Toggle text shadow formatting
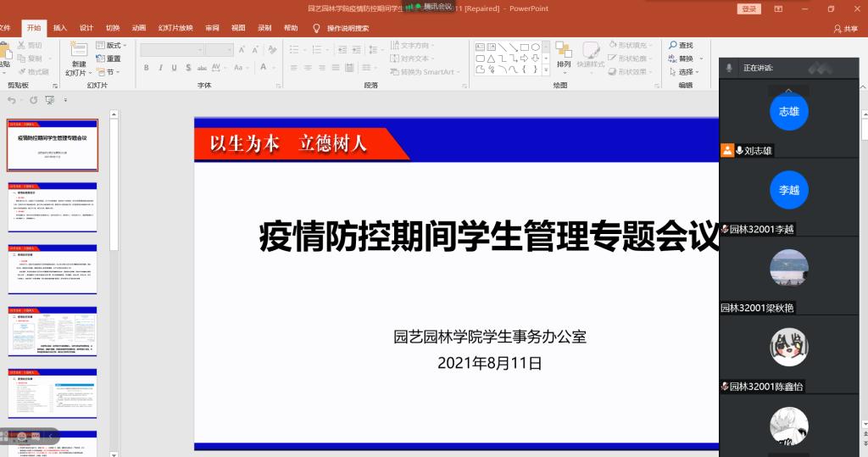Viewport: 868px width, 457px height. pyautogui.click(x=187, y=68)
